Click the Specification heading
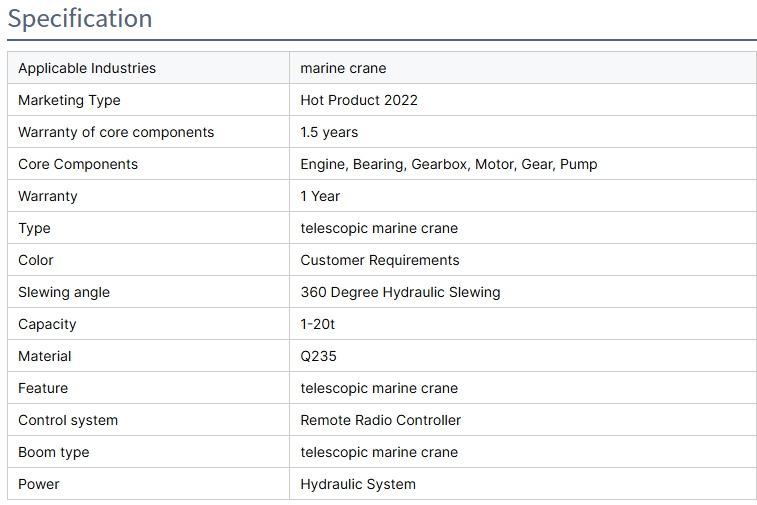757x505 pixels. (80, 19)
